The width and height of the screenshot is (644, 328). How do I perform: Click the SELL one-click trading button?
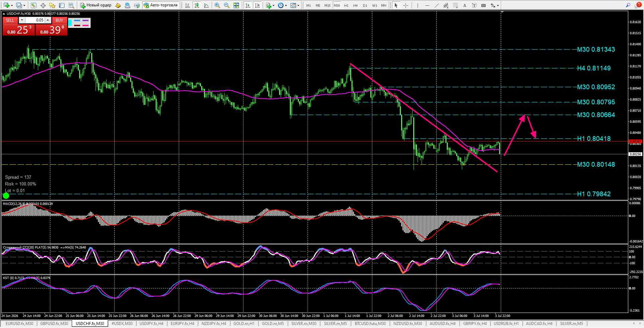[x=10, y=20]
